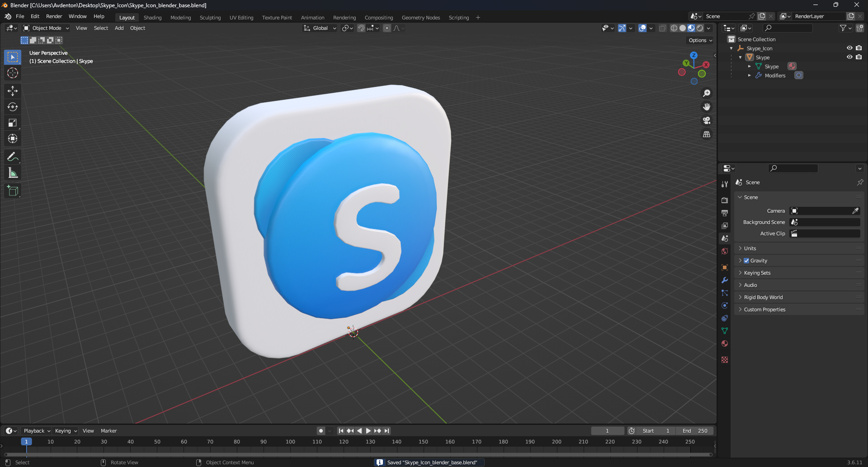868x467 pixels.
Task: Toggle camera view with camera icon
Action: (x=707, y=120)
